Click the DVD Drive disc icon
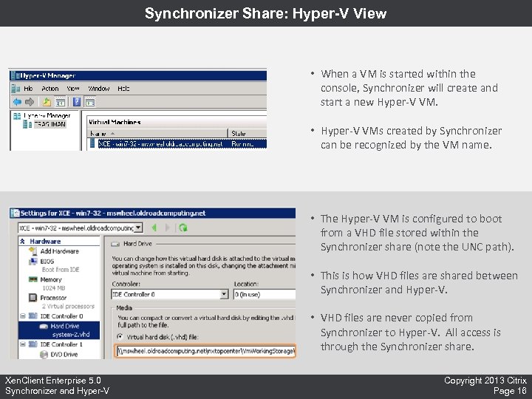532x399 pixels. pyautogui.click(x=44, y=355)
